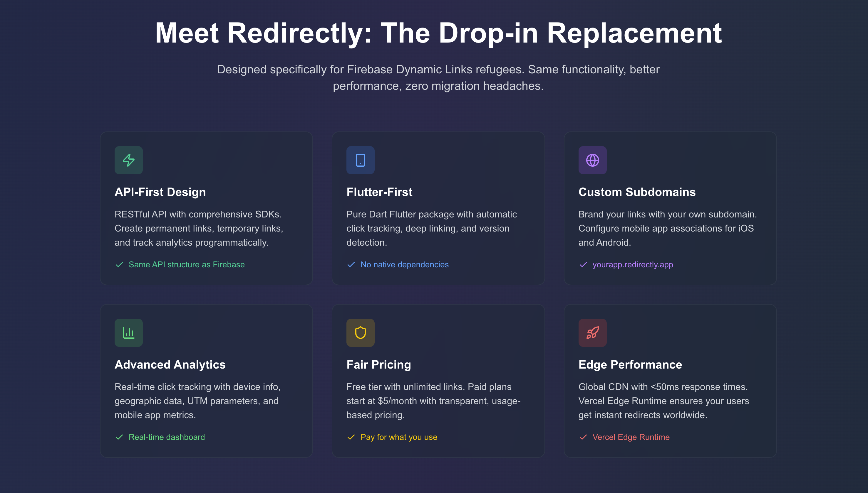Click checkmark beside Pay for what you use
The image size is (868, 493).
point(351,437)
